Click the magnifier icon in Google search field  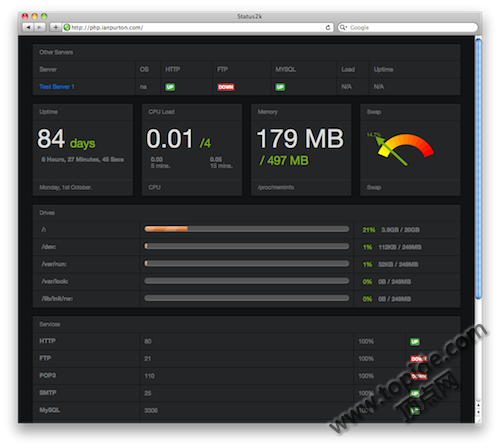[343, 27]
